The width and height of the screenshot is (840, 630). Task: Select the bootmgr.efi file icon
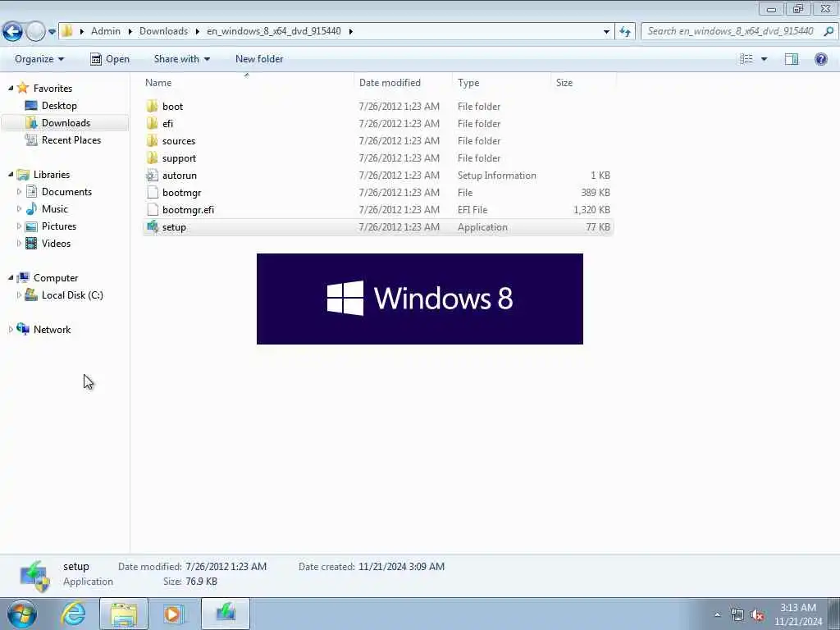coord(152,209)
